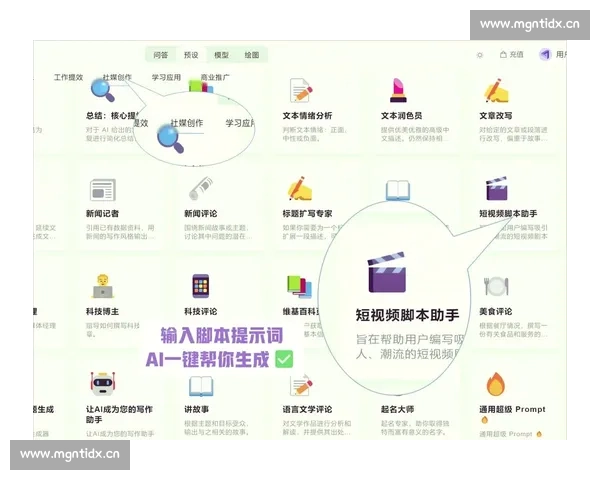This screenshot has width=600, height=480.
Task: Click the rolled newspaper icon above 新闻评论
Action: point(201,188)
